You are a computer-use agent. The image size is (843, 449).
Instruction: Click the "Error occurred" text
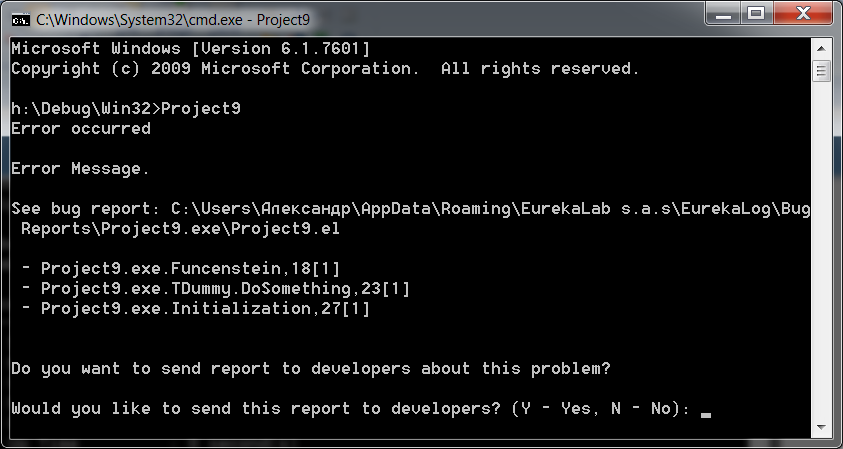[81, 129]
